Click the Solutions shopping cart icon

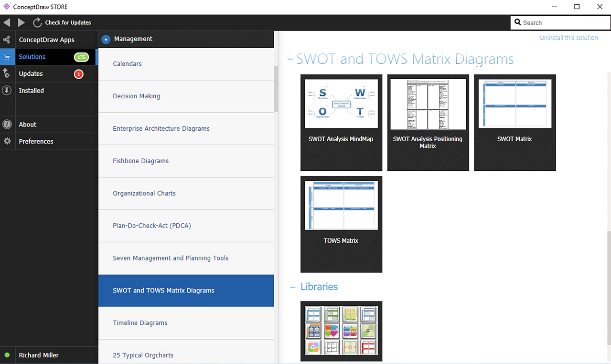coord(7,57)
